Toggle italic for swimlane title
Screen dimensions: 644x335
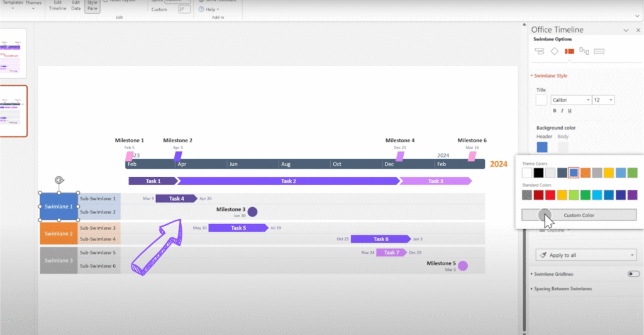click(x=562, y=111)
